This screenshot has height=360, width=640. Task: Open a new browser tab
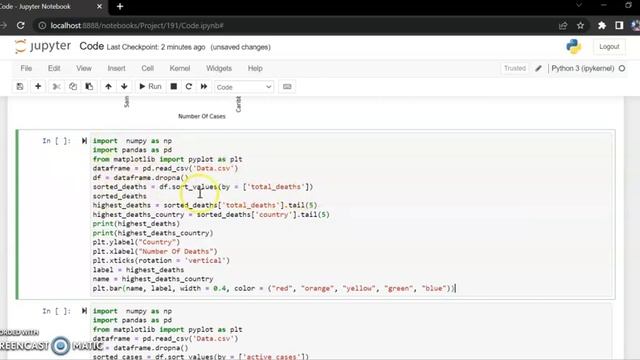click(120, 7)
